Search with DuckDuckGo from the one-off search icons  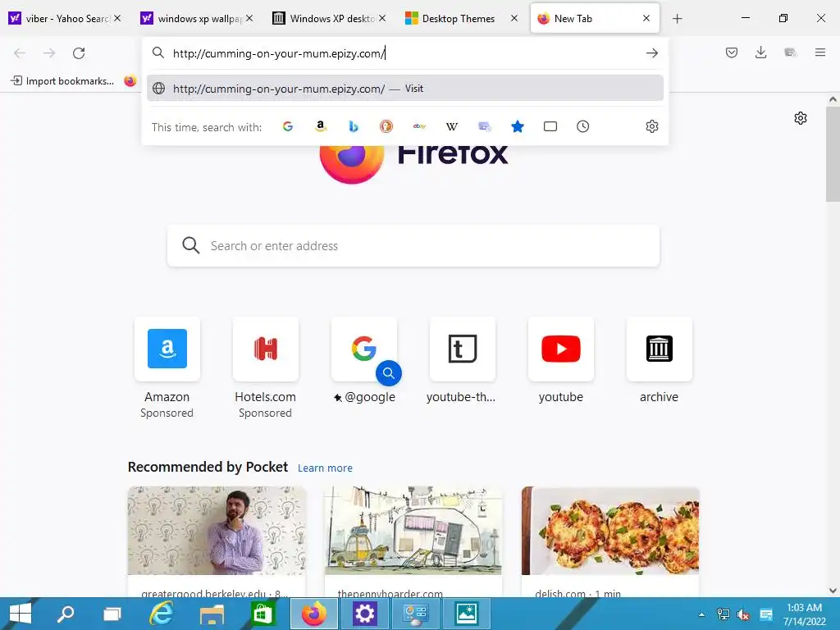[x=386, y=126]
